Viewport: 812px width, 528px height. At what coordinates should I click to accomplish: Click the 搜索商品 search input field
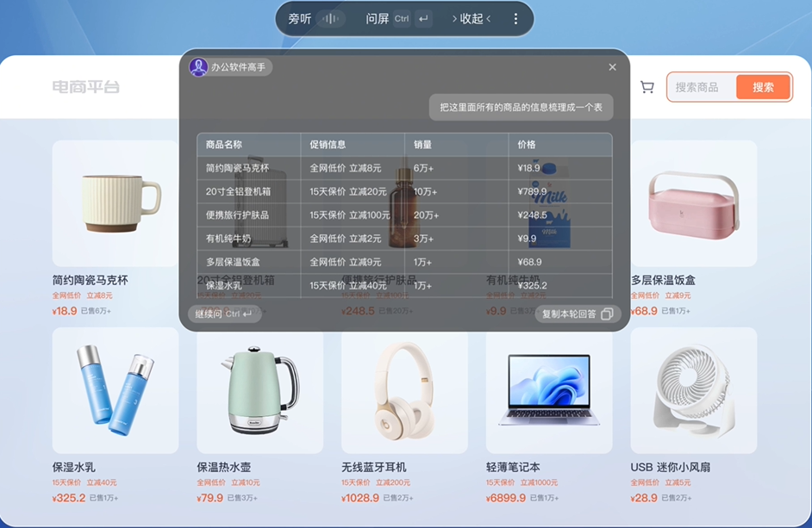(x=700, y=87)
